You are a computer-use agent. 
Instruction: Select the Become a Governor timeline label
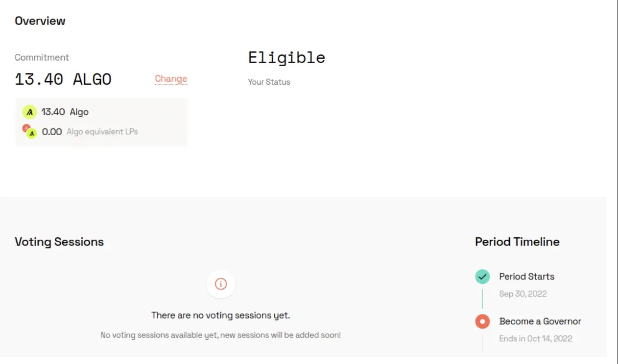point(540,321)
